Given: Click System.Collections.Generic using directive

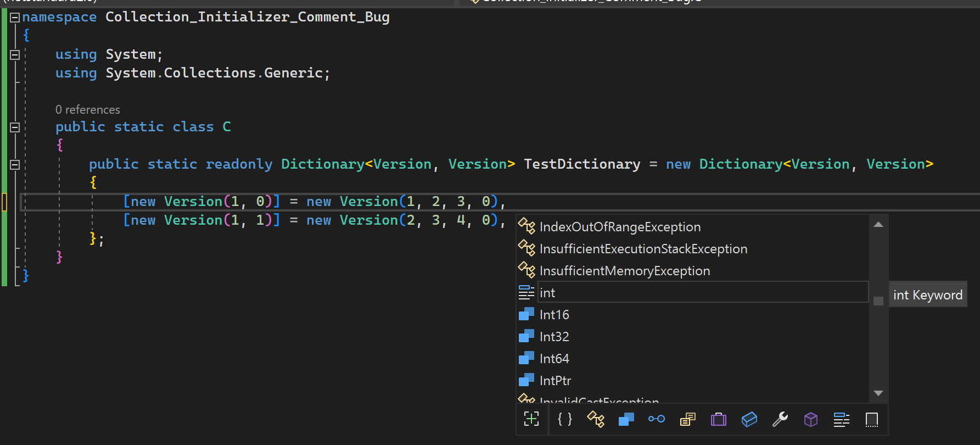Looking at the screenshot, I should coord(193,73).
